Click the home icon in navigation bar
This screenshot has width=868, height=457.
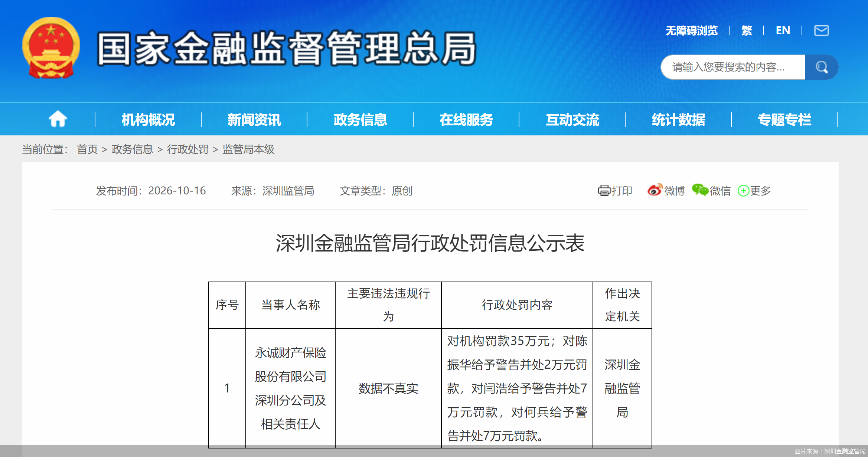[58, 119]
